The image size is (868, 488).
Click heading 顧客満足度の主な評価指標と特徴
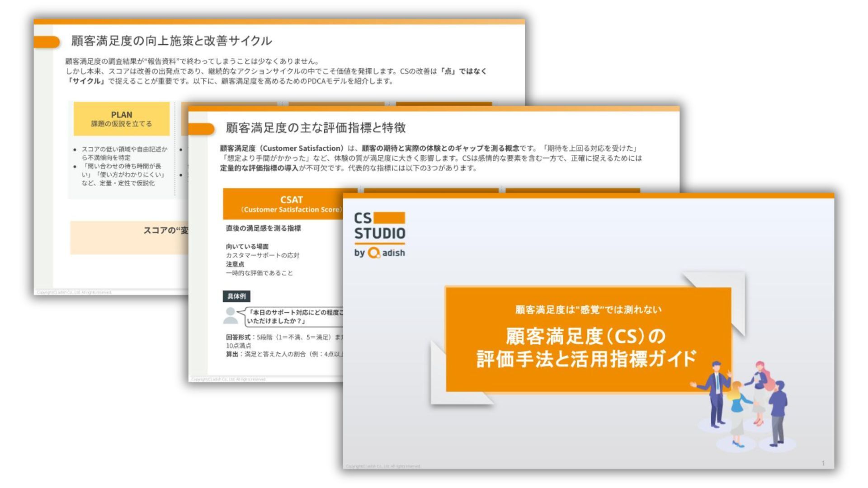pyautogui.click(x=316, y=128)
